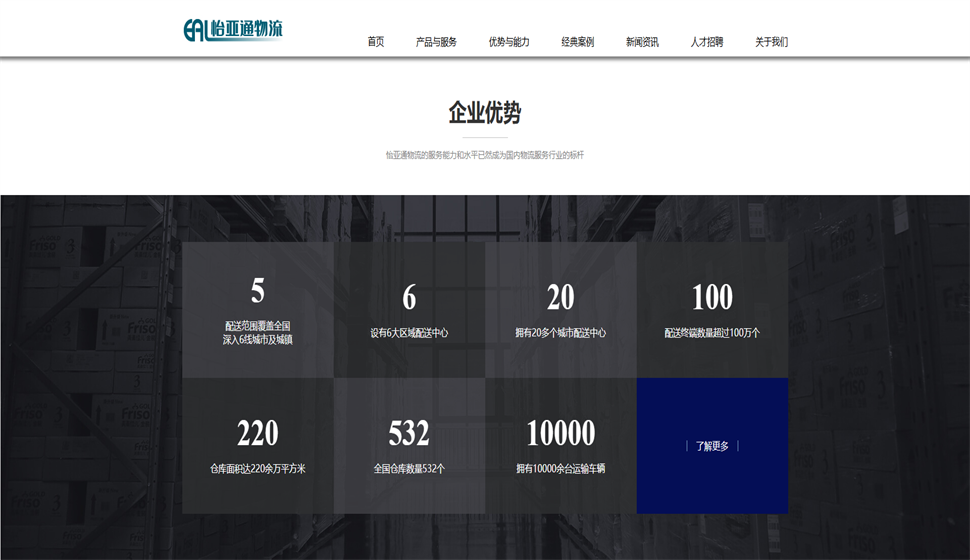This screenshot has height=560, width=970.
Task: Click the 配送范围覆盖全国 description text
Action: (258, 326)
